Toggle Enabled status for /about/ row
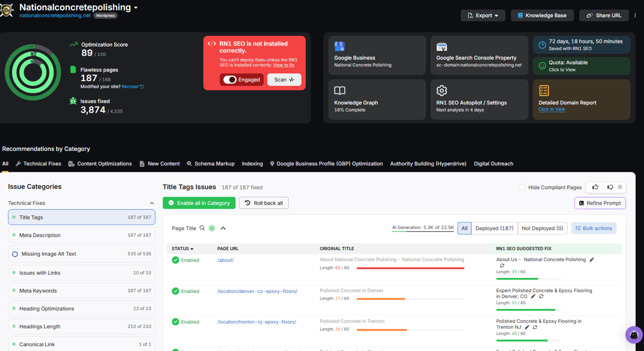The width and height of the screenshot is (644, 351). (x=186, y=260)
